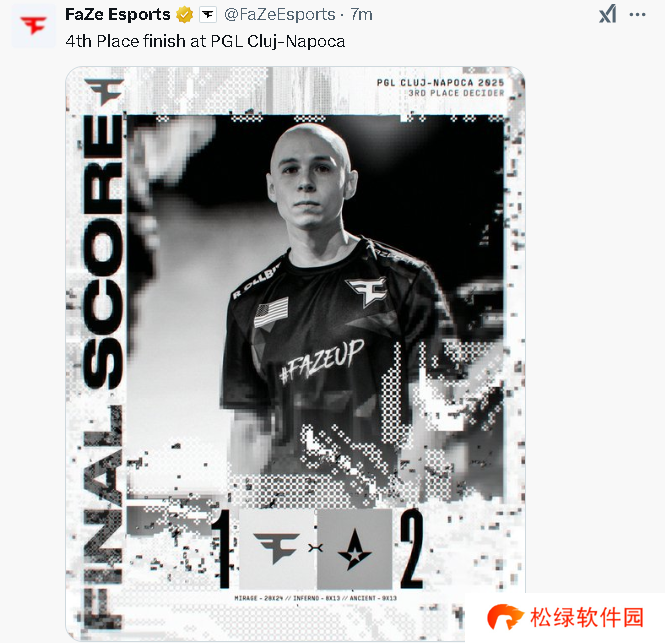The image size is (665, 643).
Task: Click the FaZe logo at the poster's top-left
Action: pyautogui.click(x=104, y=91)
